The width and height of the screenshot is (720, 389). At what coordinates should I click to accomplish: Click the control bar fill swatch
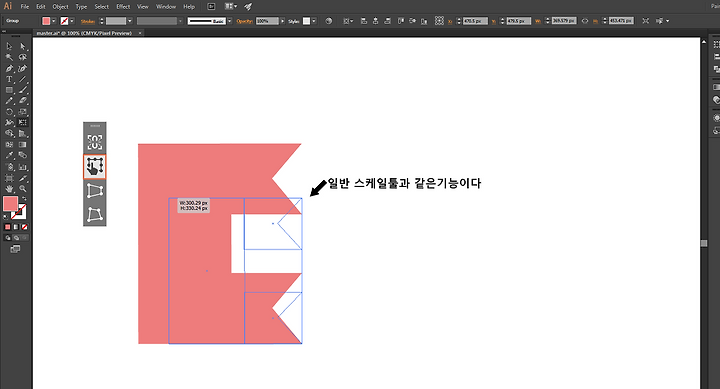(x=46, y=21)
